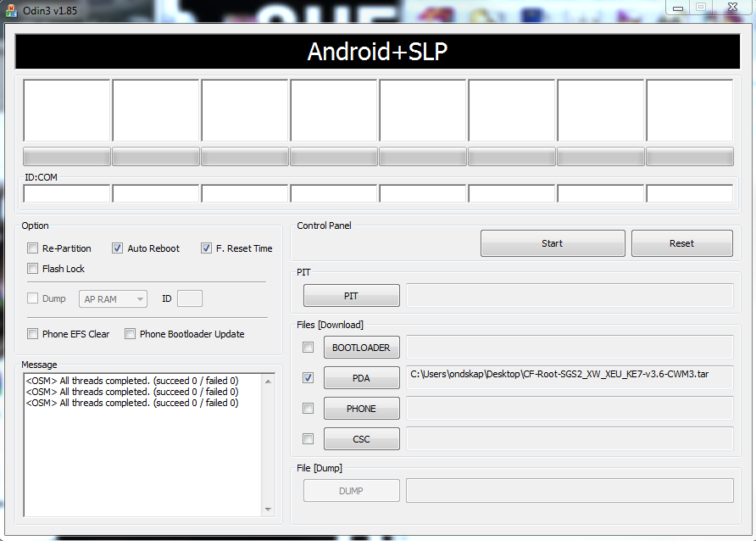The image size is (756, 546).
Task: Toggle the F. Reset Time checkbox
Action: pos(206,248)
